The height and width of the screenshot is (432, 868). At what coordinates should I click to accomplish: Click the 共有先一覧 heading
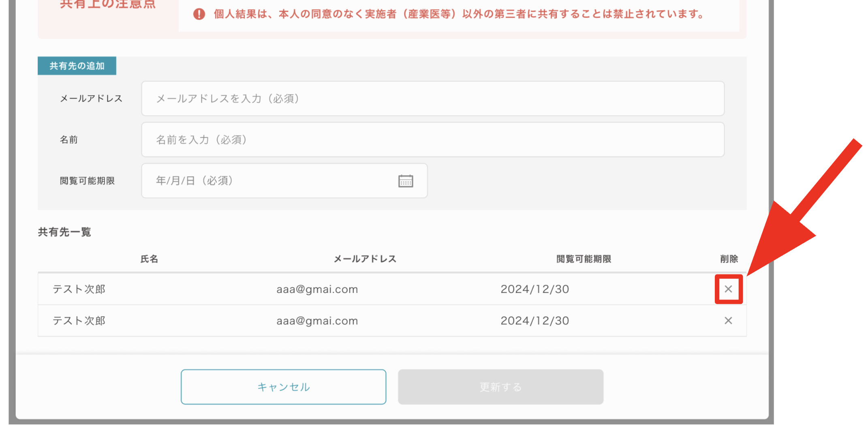point(64,231)
